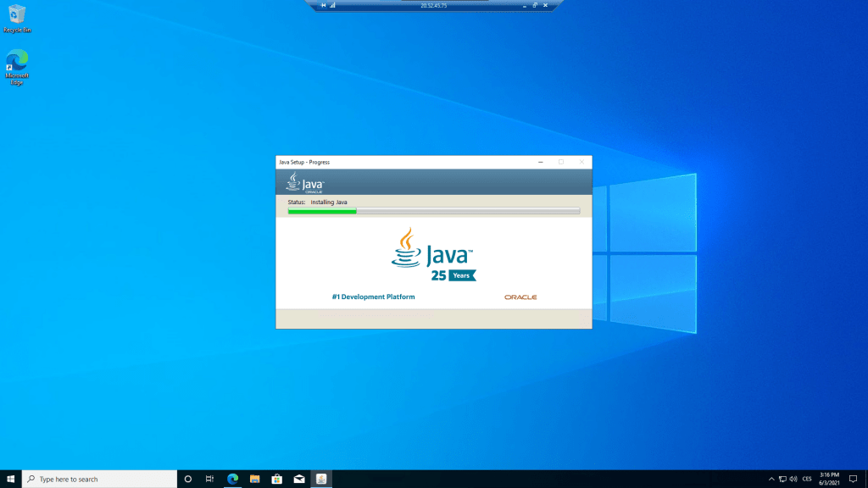This screenshot has width=868, height=488.
Task: Show hidden system tray icons
Action: click(771, 479)
